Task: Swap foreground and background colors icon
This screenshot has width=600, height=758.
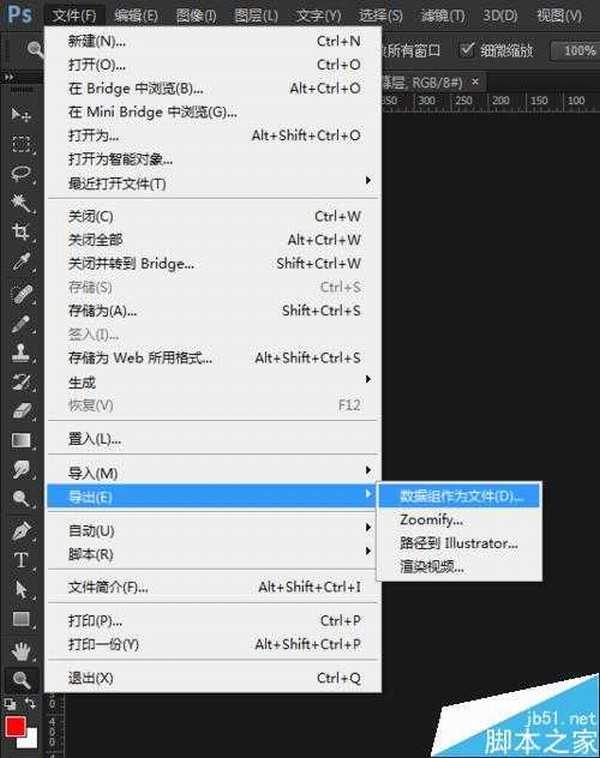Action: coord(30,703)
